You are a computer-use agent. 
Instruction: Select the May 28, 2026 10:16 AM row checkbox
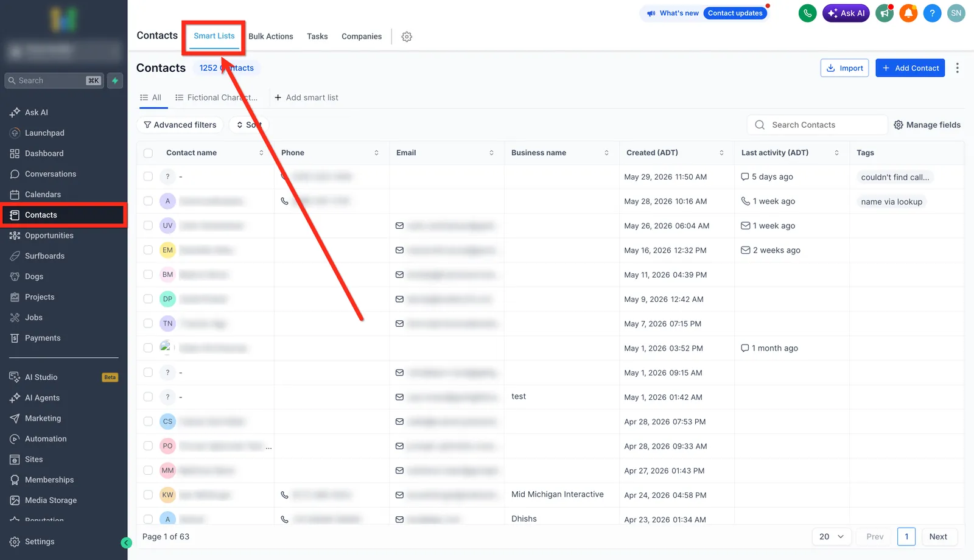pyautogui.click(x=148, y=201)
